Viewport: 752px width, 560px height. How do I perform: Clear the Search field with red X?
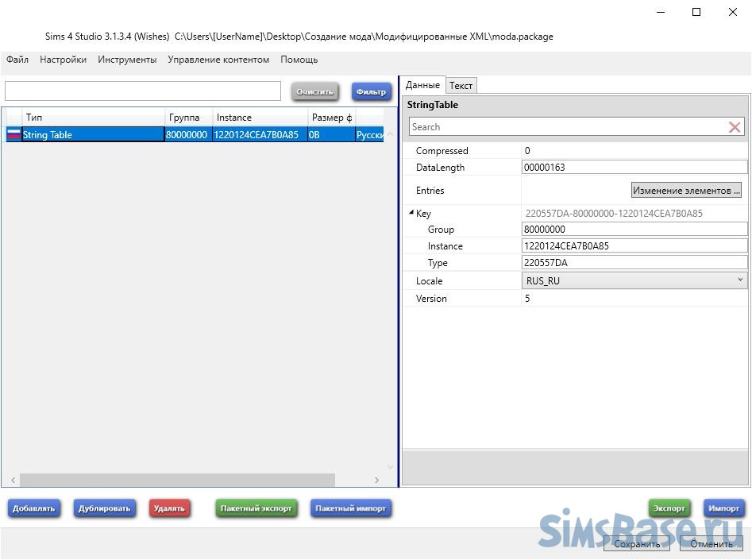735,127
